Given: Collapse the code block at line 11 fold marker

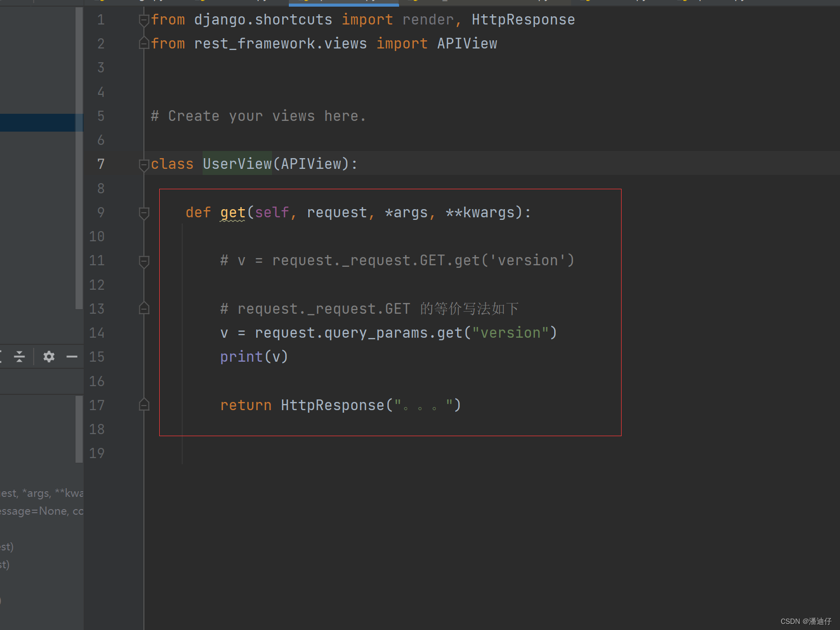Looking at the screenshot, I should click(x=143, y=261).
